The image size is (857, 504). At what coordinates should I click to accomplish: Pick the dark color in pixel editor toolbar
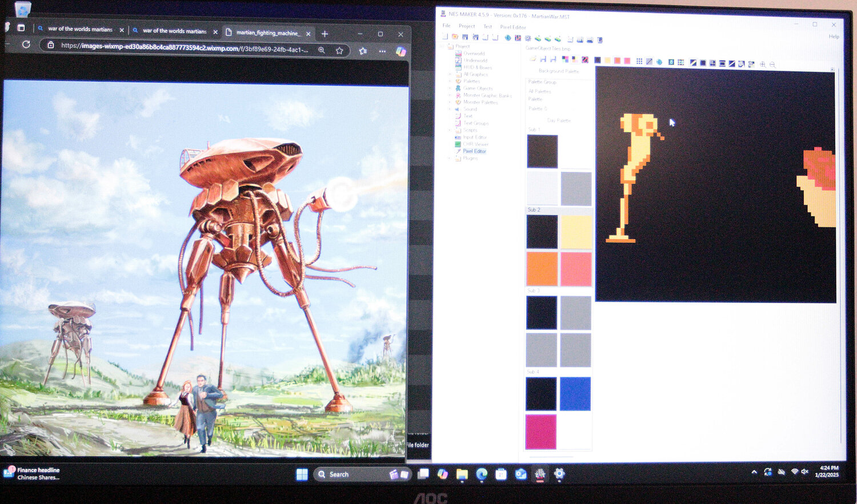click(598, 60)
